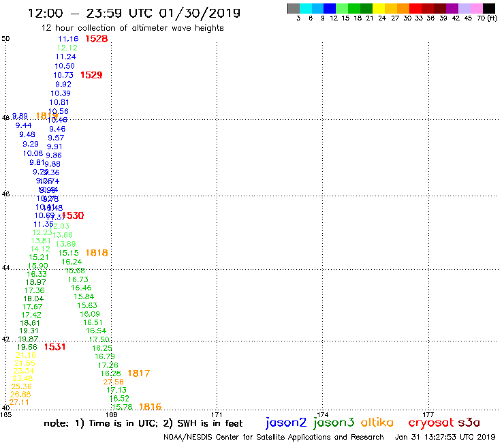Image resolution: width=504 pixels, height=443 pixels.
Task: Click wave height value 16.73
Action: pyautogui.click(x=78, y=279)
